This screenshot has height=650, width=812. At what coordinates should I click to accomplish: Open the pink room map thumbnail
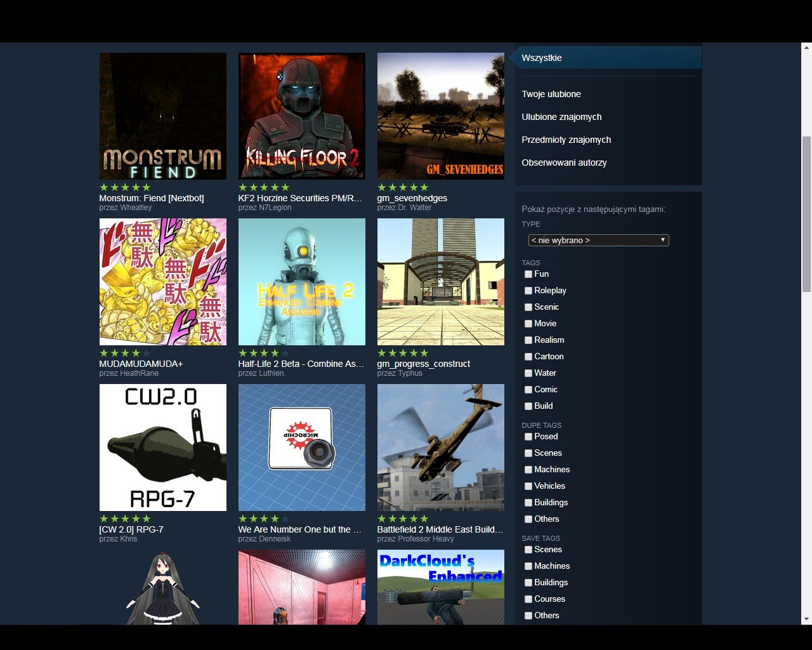click(302, 587)
